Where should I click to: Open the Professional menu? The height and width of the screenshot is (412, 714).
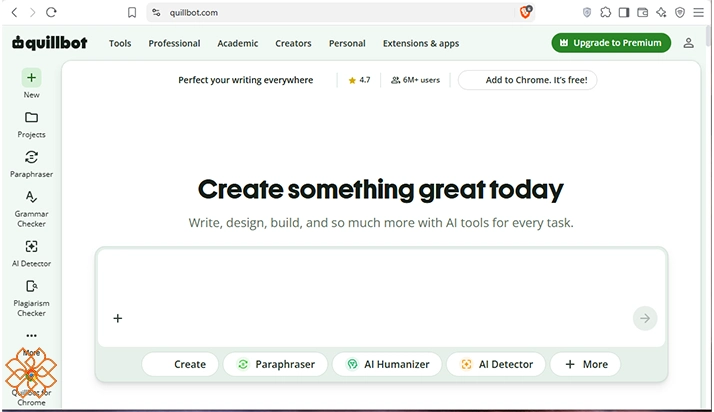[x=174, y=43]
